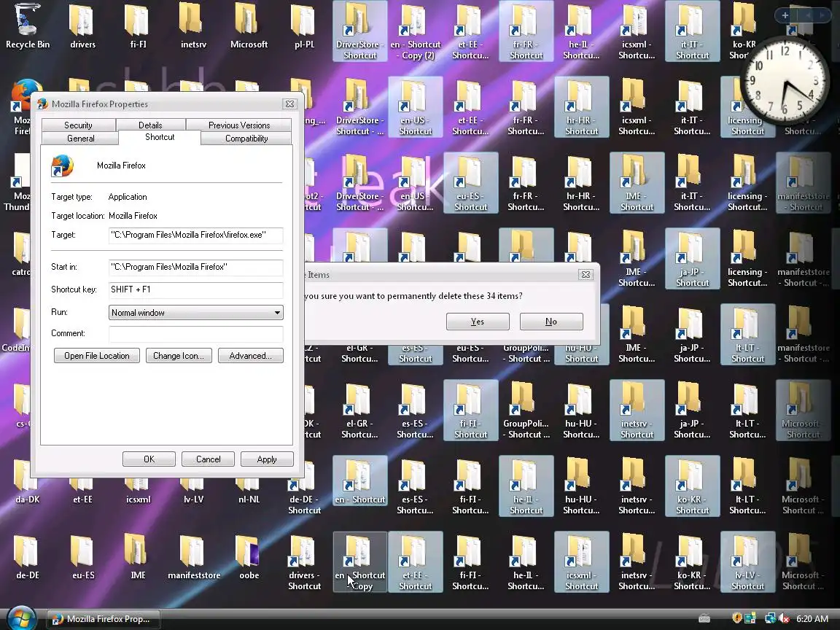Image resolution: width=840 pixels, height=630 pixels.
Task: Select the eu-ES - Shortcut highlighted icon
Action: click(x=470, y=183)
